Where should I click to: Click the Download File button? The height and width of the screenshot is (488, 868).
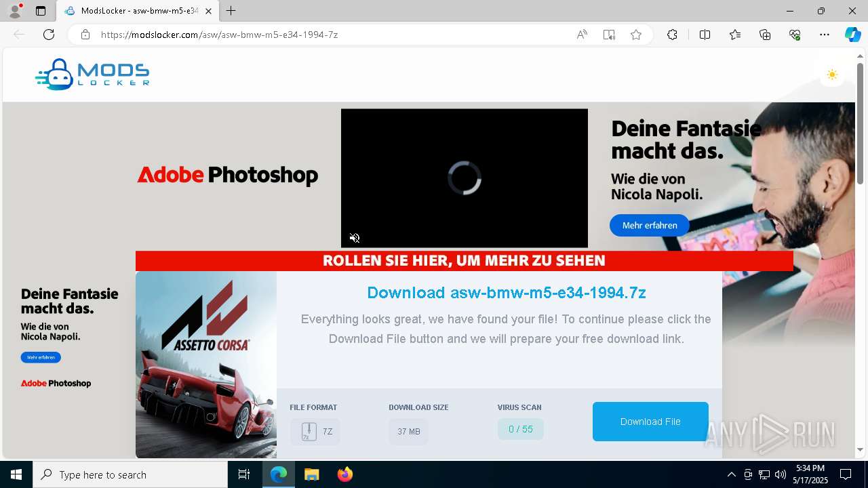click(650, 422)
